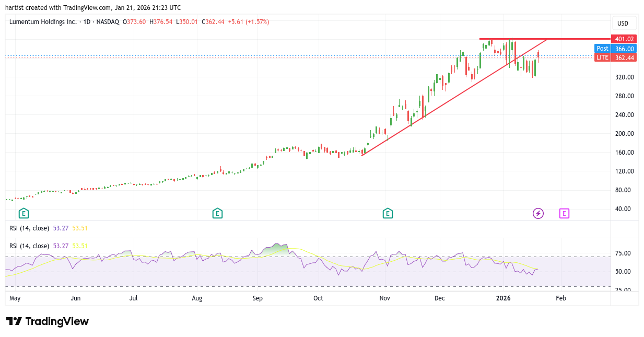
Task: Click the 2026 label on time axis
Action: coord(503,298)
